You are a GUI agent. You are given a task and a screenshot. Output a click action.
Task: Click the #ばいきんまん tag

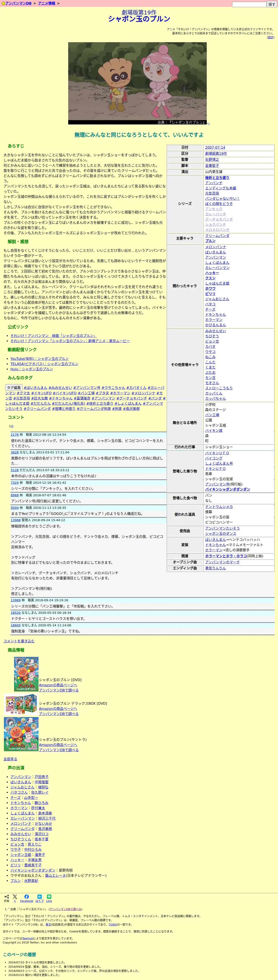[x=36, y=388]
